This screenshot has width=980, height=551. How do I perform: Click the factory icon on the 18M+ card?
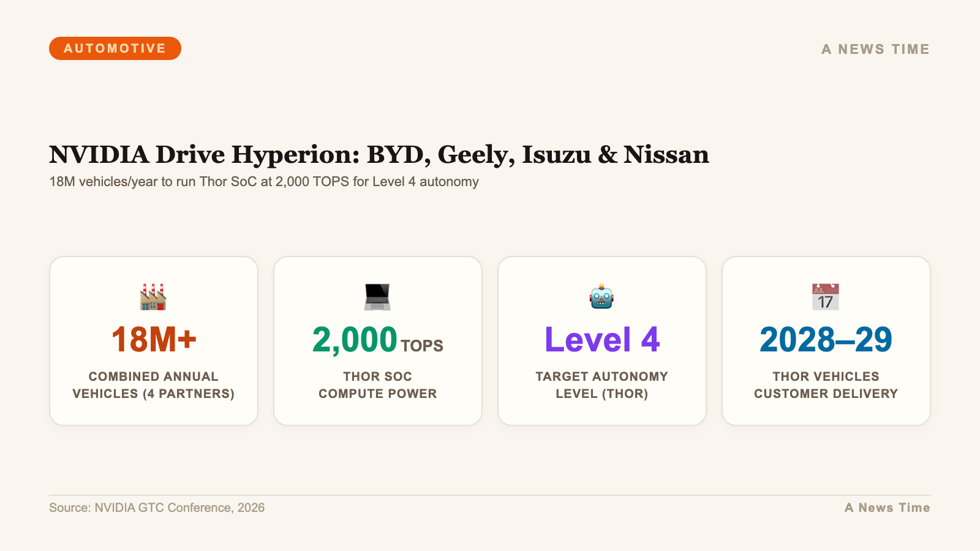coord(153,296)
